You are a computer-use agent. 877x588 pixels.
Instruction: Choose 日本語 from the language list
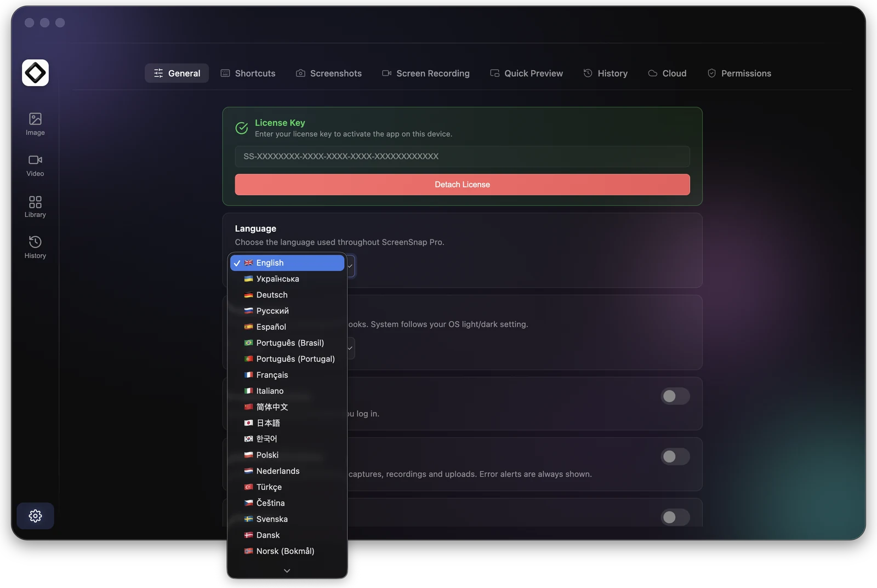[287, 423]
